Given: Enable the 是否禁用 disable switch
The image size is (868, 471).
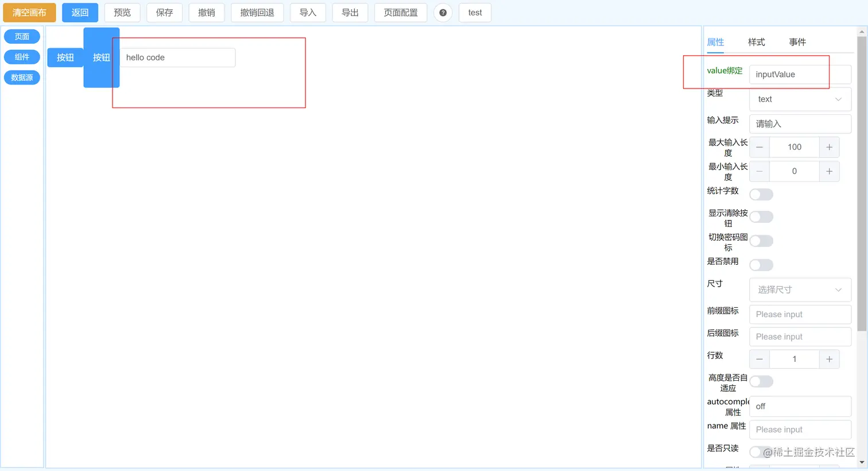Looking at the screenshot, I should point(761,265).
